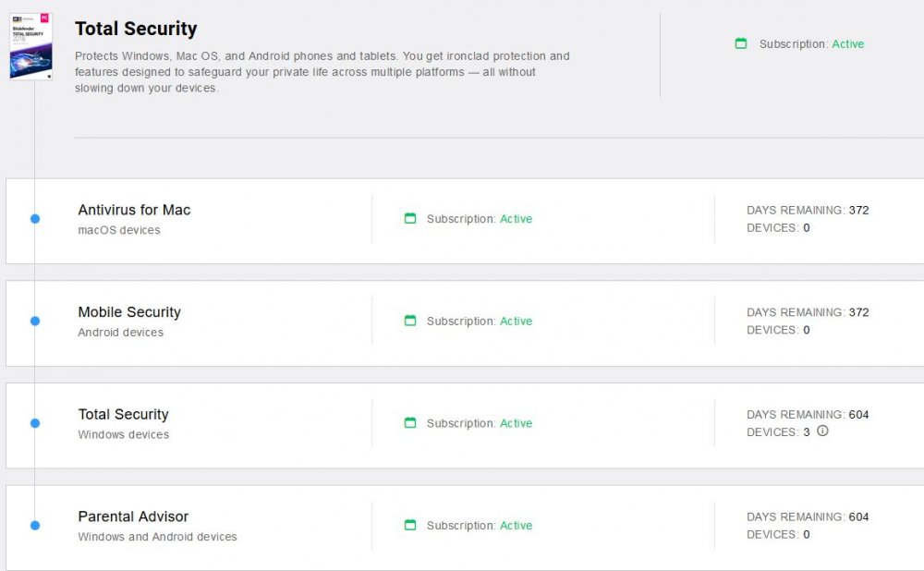The image size is (924, 571).
Task: Click Subscription: Active in the Antivirus for Mac row
Action: click(x=480, y=219)
